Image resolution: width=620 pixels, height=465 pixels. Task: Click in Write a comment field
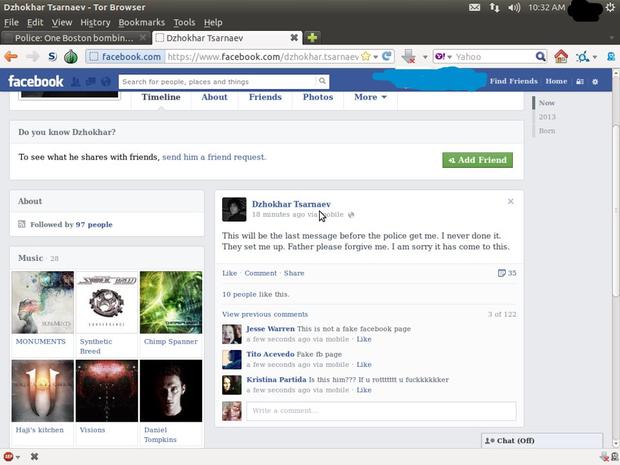pyautogui.click(x=381, y=411)
